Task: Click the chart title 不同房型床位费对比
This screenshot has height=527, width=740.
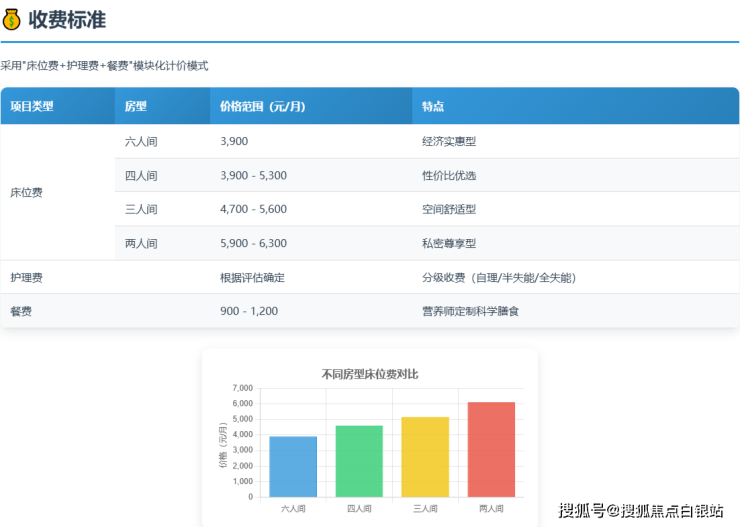Action: [370, 374]
